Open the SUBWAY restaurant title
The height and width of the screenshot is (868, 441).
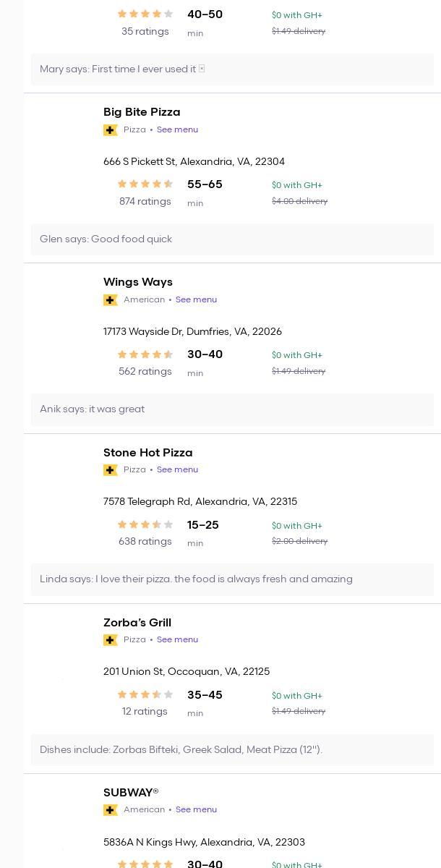[x=131, y=793]
